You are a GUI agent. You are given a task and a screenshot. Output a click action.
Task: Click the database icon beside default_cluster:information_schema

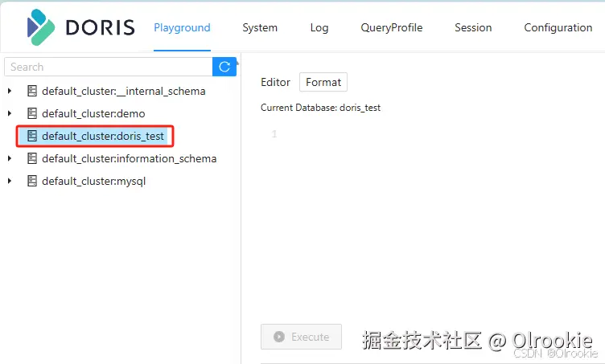32,158
